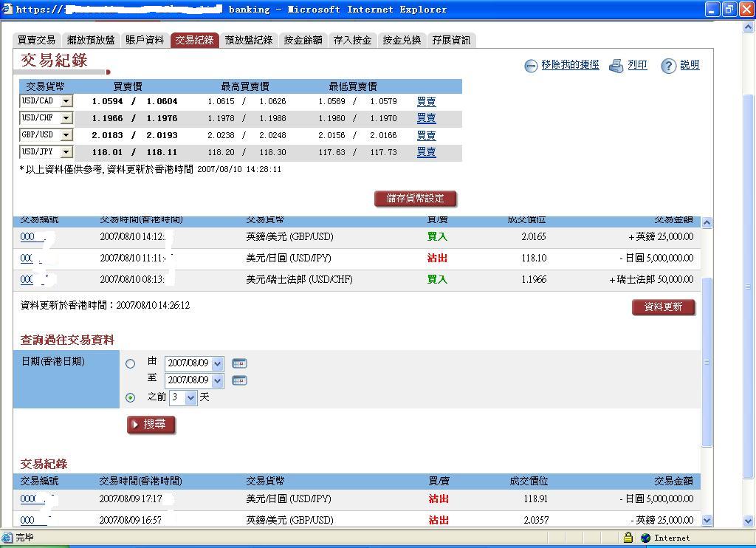756x548 pixels.
Task: Click the 移除我的捷徑 link
Action: tap(570, 65)
